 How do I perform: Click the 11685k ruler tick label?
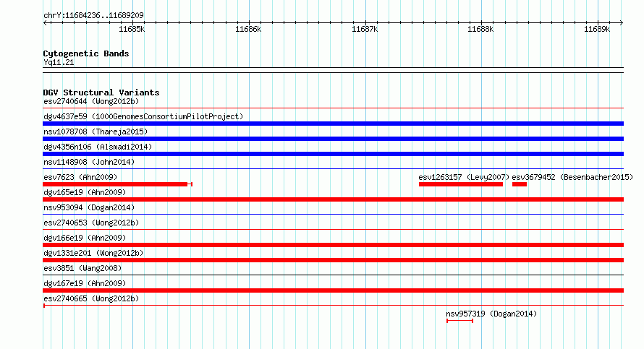(x=132, y=29)
